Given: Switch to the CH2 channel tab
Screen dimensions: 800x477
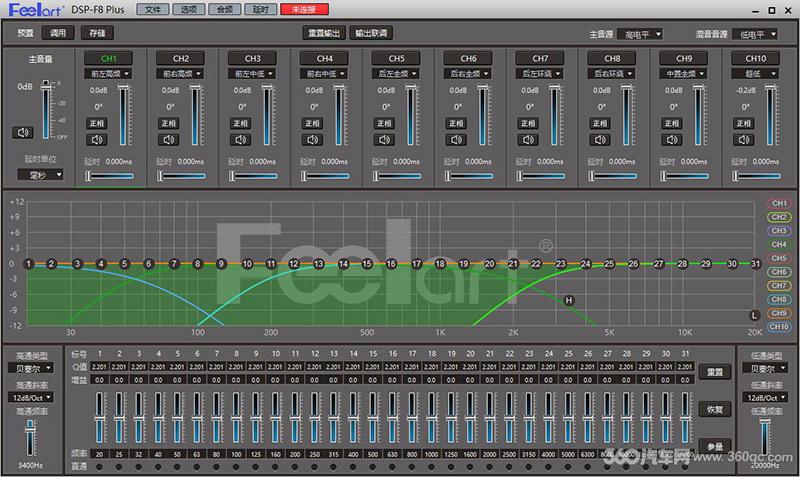Looking at the screenshot, I should [x=181, y=58].
